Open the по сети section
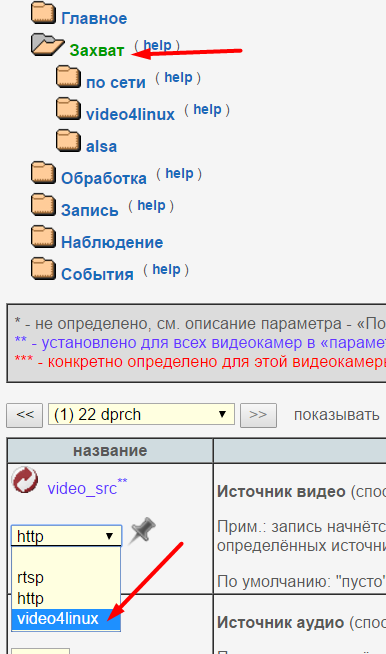Image resolution: width=386 pixels, height=654 pixels. click(116, 83)
